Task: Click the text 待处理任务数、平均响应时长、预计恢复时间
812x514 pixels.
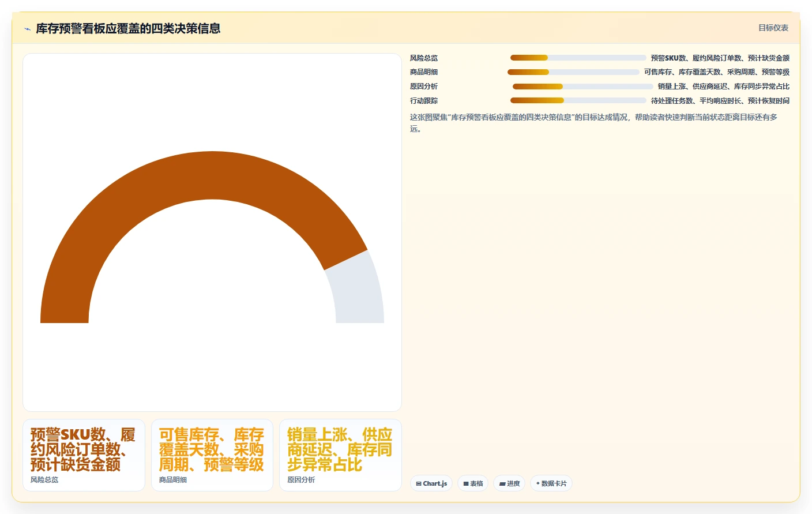Action: click(x=720, y=100)
